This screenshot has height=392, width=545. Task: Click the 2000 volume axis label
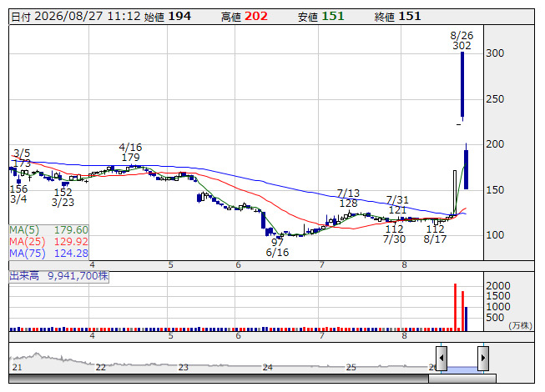498,286
